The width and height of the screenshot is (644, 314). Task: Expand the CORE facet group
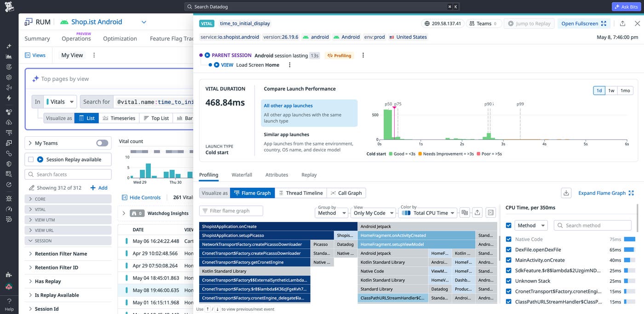tap(68, 199)
